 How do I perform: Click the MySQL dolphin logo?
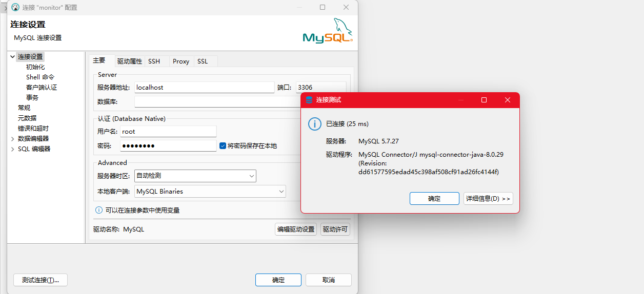coord(328,31)
